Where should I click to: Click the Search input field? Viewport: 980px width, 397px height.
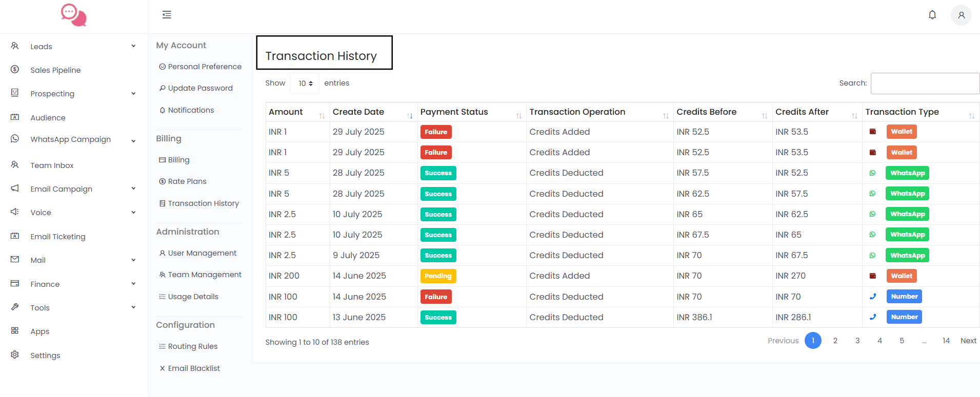[x=925, y=83]
